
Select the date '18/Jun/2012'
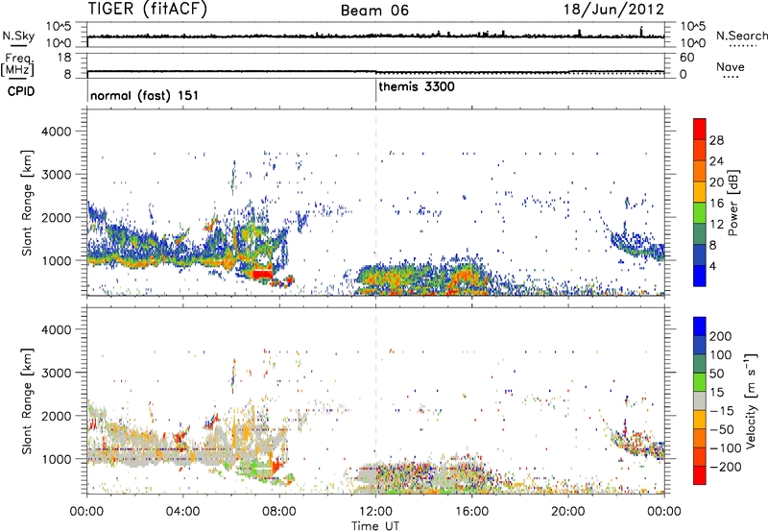[613, 10]
